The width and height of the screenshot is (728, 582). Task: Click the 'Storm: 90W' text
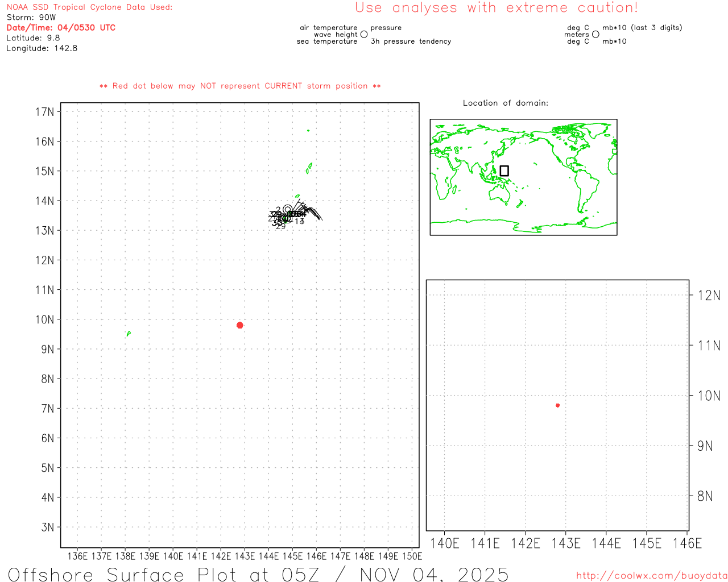pos(31,18)
